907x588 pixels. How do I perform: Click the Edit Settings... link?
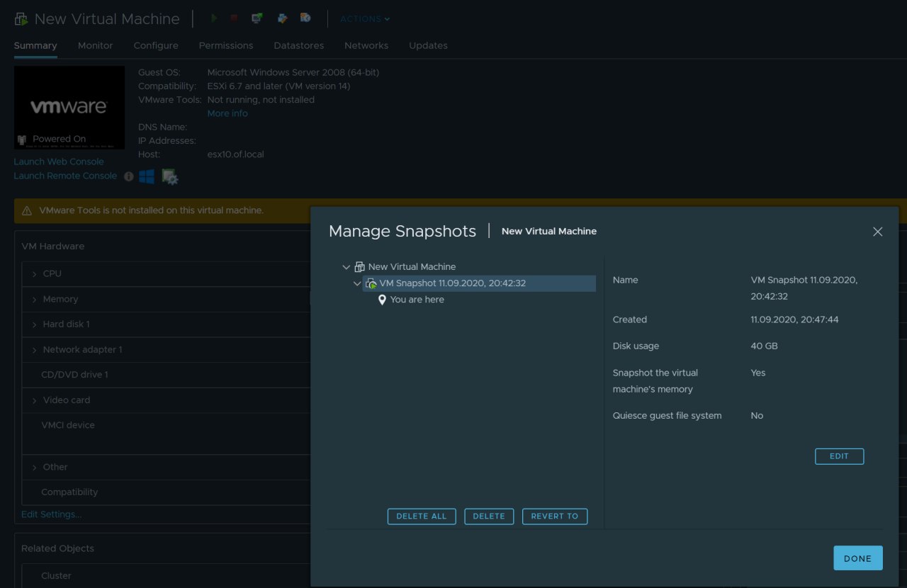tap(52, 514)
